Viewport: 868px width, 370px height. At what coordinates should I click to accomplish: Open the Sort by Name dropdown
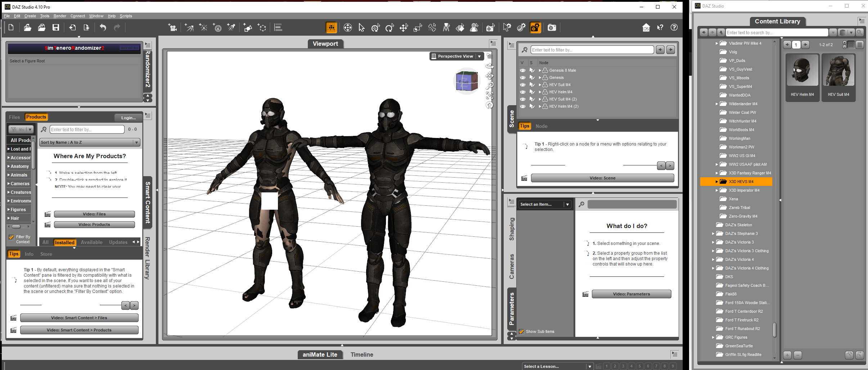click(x=90, y=142)
